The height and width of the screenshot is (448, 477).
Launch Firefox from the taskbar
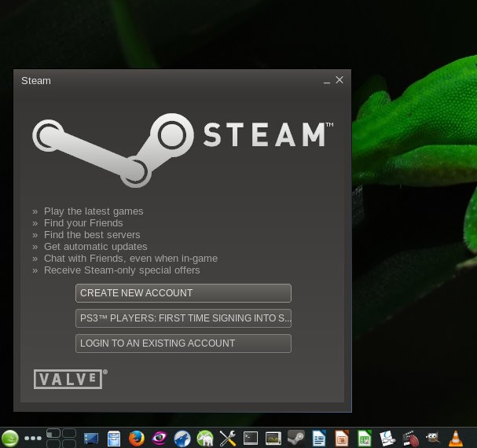click(x=137, y=439)
